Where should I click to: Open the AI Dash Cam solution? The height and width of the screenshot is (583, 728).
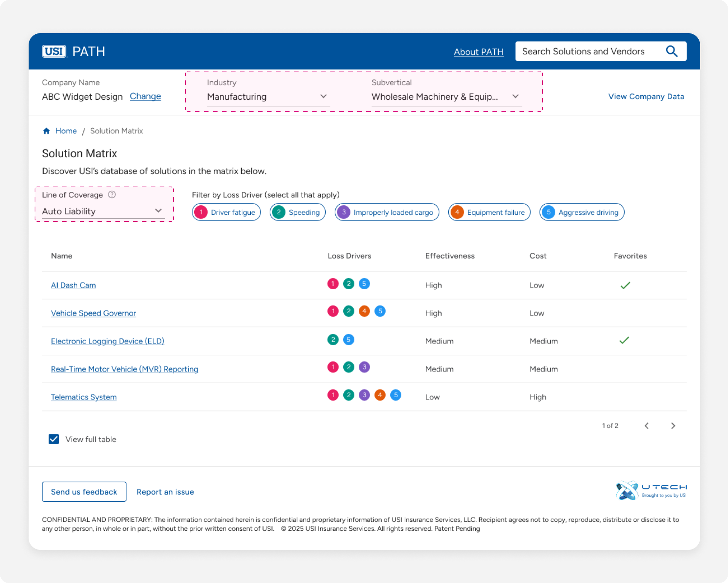[x=73, y=285]
